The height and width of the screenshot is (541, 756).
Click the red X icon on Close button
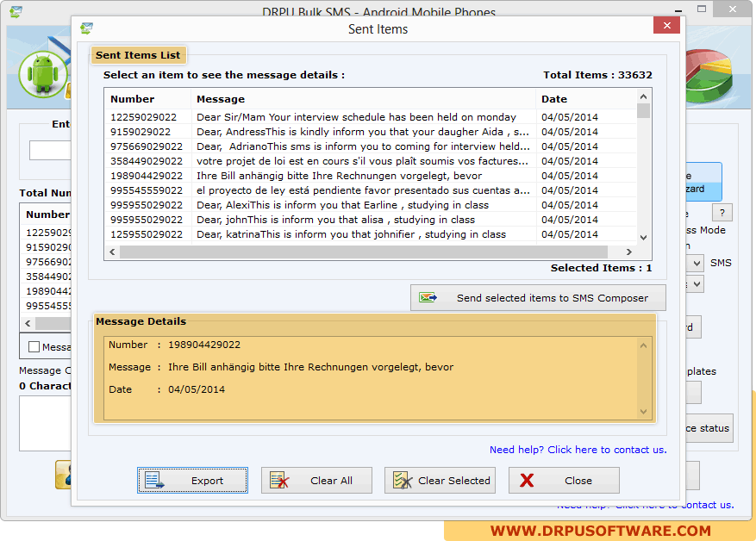(527, 481)
